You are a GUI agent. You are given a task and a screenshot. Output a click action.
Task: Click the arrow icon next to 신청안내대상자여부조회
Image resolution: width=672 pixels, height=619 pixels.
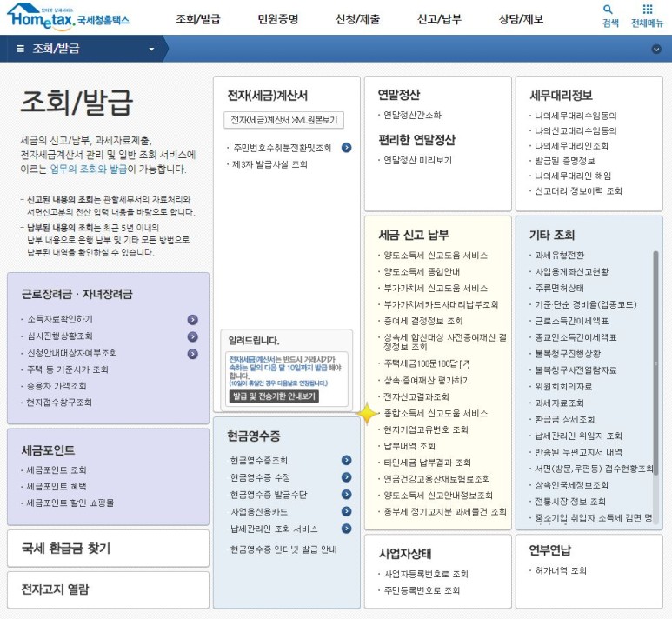click(193, 354)
